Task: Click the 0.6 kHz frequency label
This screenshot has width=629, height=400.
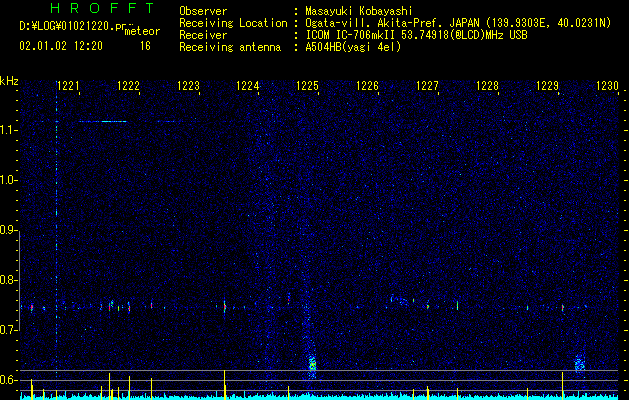Action: pos(8,380)
